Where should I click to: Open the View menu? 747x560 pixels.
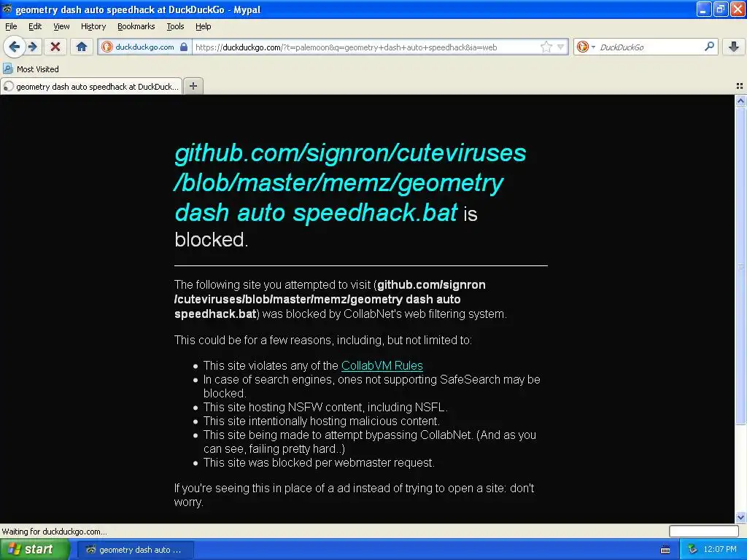(61, 26)
